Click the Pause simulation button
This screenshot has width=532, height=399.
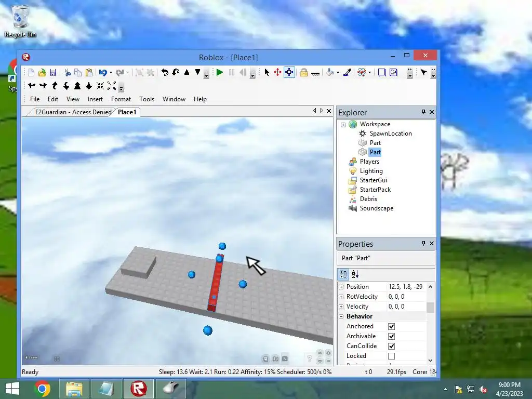click(x=231, y=72)
